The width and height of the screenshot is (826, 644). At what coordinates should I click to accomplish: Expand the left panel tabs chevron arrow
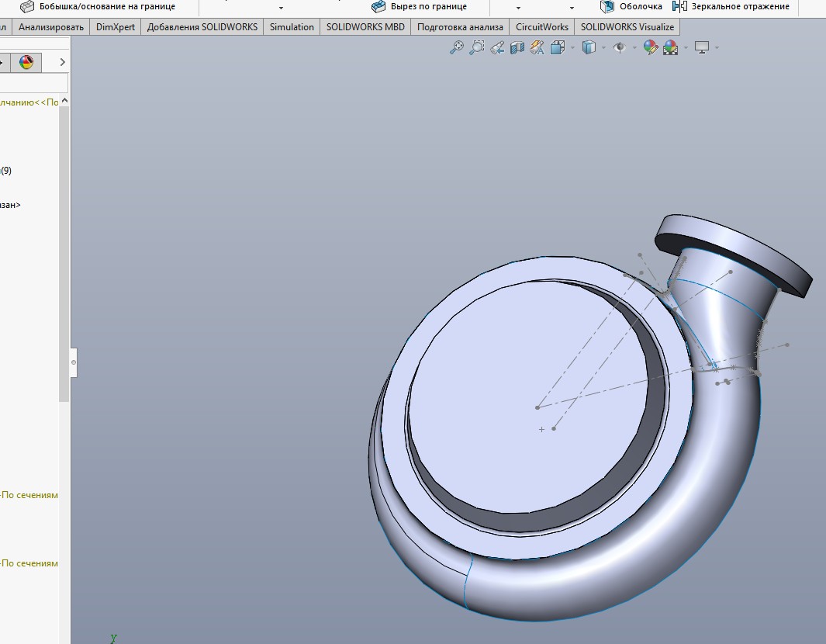pos(63,63)
